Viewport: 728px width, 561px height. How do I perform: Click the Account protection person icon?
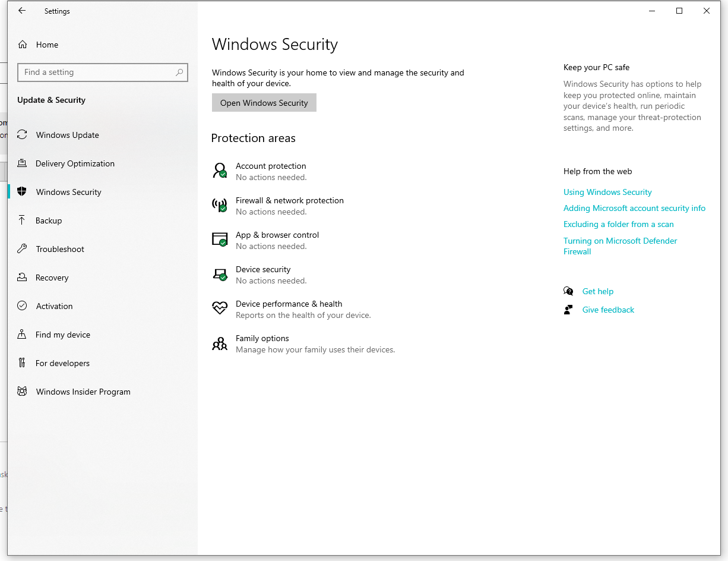click(x=220, y=171)
